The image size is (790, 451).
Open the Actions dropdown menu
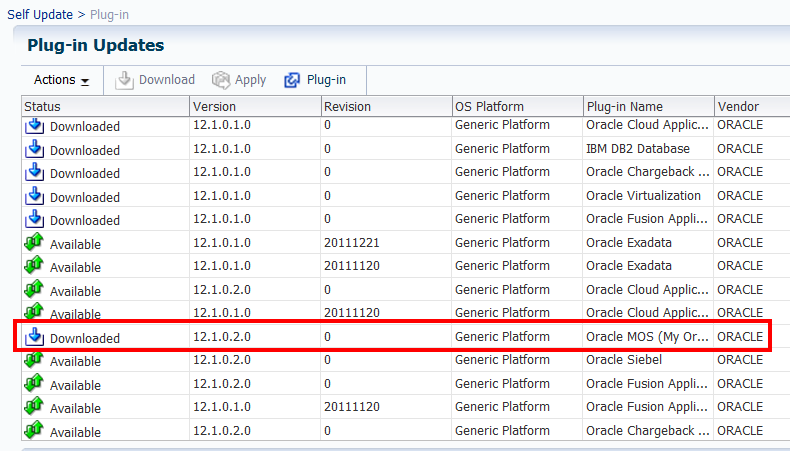(x=61, y=80)
